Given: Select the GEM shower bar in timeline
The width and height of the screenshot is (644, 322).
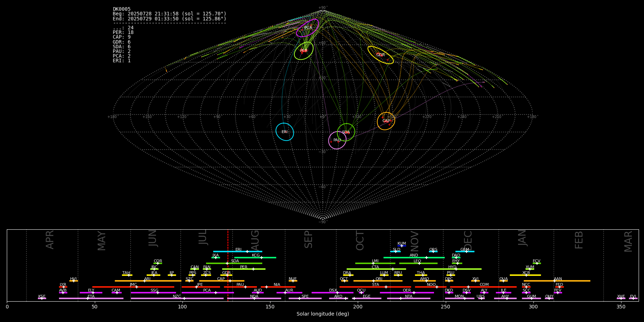Looking at the screenshot, I should point(465,252).
